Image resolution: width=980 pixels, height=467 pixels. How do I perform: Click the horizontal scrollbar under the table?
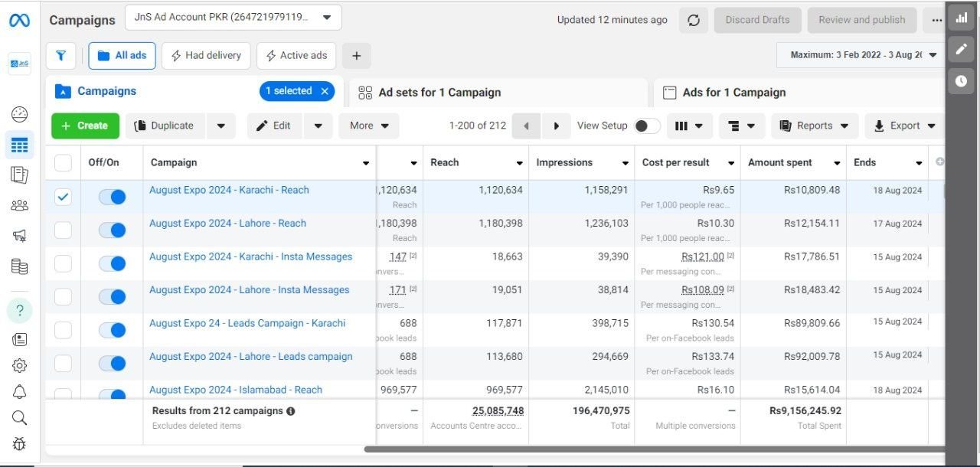click(x=655, y=449)
